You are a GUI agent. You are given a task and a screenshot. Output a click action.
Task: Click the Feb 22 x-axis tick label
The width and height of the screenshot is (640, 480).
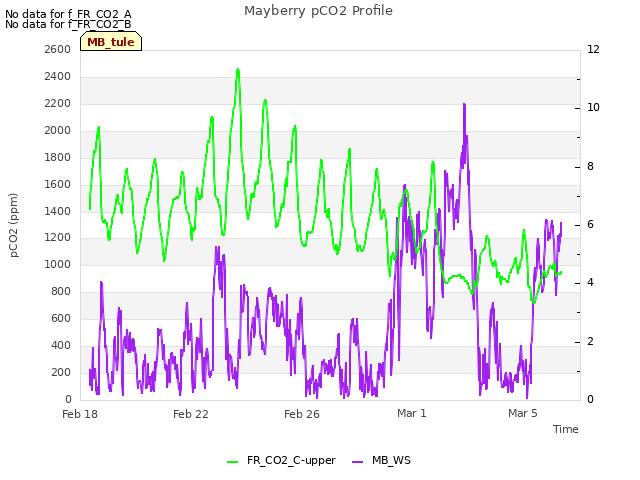coord(191,414)
